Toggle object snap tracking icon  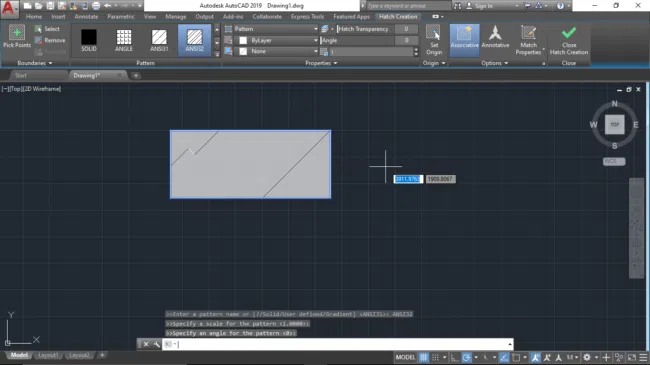(x=504, y=357)
